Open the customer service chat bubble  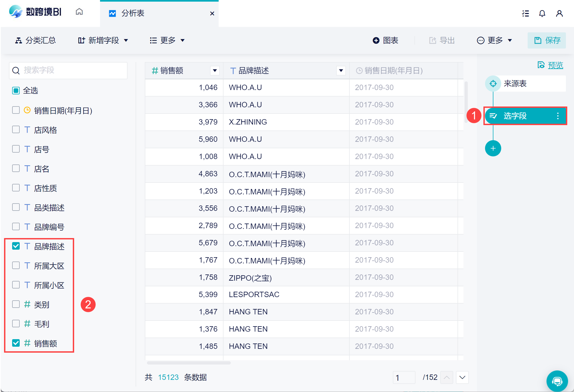(x=557, y=381)
